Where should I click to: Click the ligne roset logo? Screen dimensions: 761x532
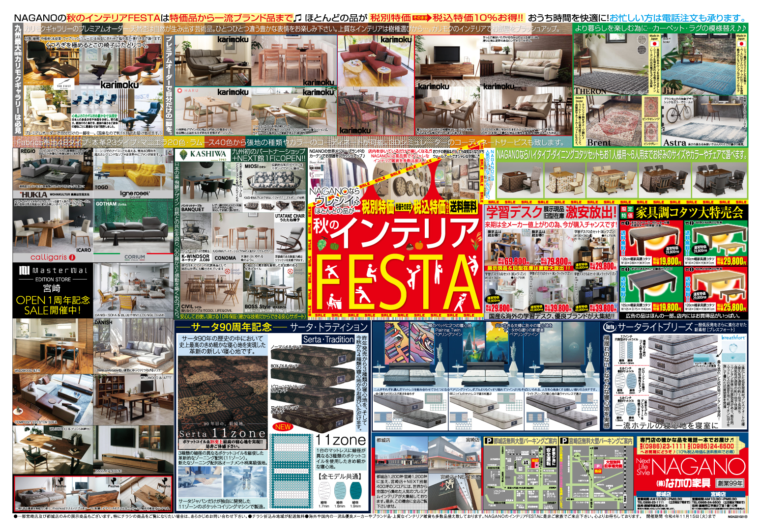pos(134,194)
